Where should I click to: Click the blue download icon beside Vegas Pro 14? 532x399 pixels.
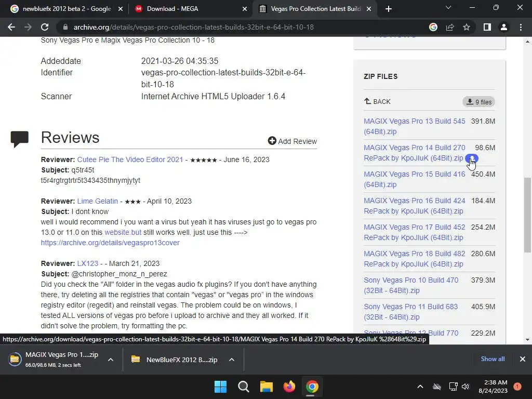pos(472,158)
